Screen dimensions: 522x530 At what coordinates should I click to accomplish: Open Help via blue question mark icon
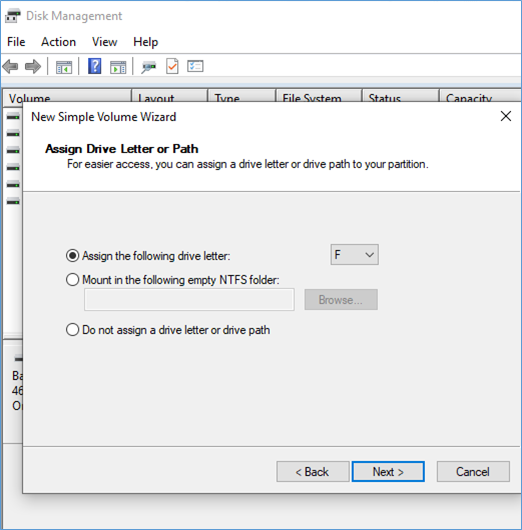click(95, 66)
